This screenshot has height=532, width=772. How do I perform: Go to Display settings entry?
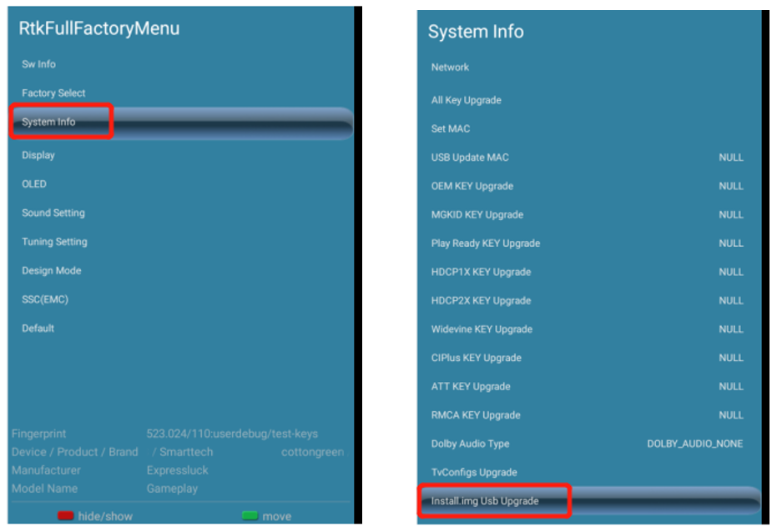tap(38, 155)
